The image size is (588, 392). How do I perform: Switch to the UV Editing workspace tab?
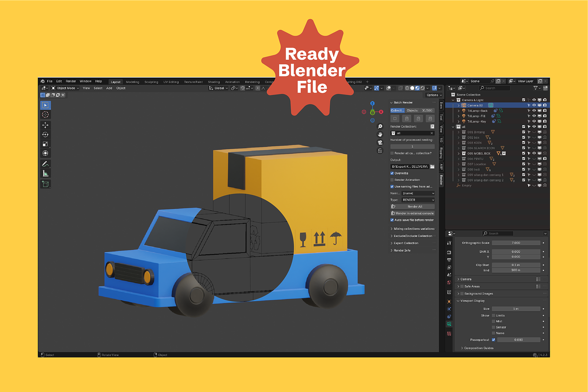171,82
